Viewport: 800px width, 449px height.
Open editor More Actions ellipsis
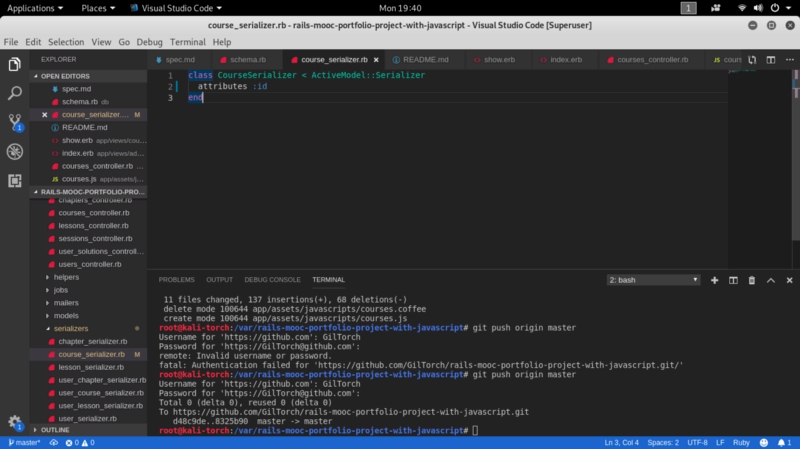click(790, 60)
